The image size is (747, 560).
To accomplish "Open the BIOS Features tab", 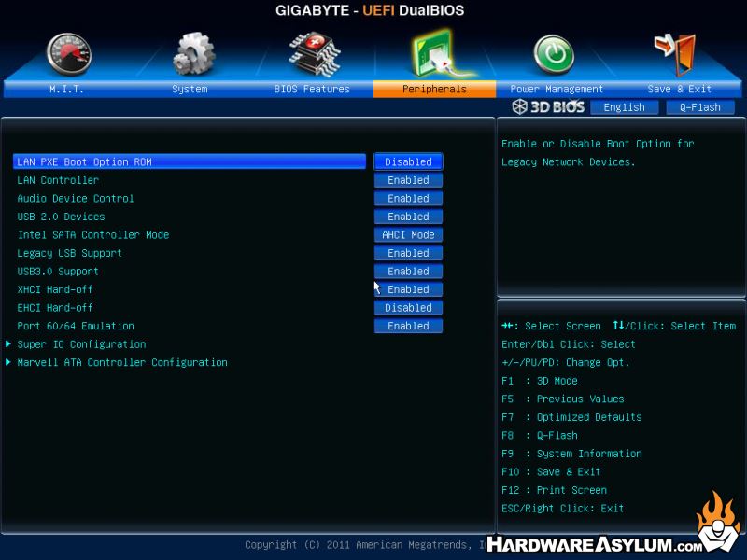I will [x=312, y=89].
